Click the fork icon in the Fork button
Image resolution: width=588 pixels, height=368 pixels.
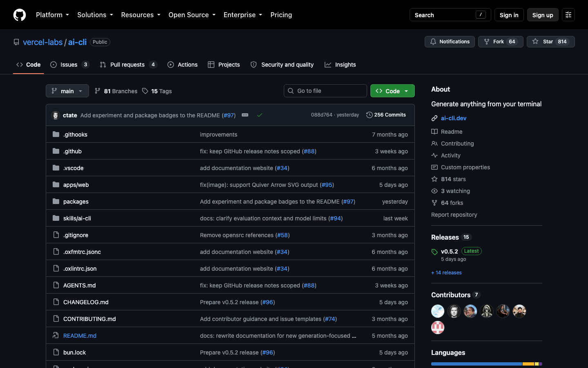coord(487,42)
